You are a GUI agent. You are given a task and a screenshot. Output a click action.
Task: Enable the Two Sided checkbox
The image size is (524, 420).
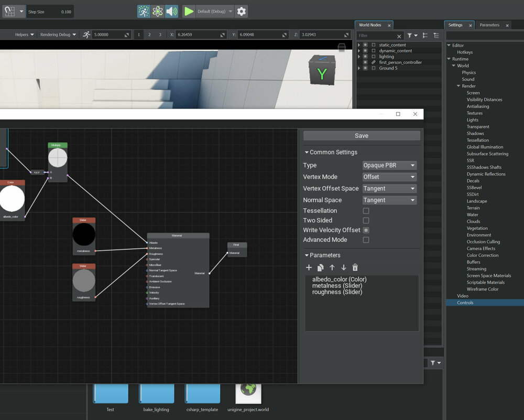tap(366, 221)
